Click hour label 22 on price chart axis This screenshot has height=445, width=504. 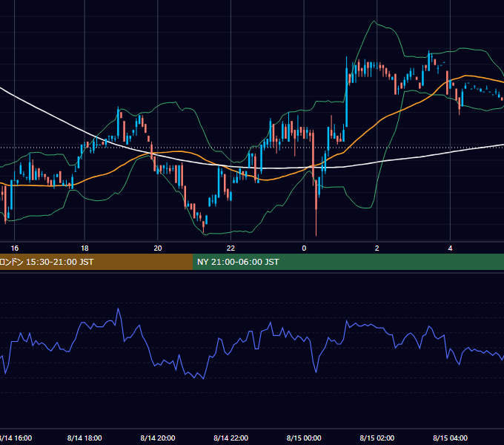pos(231,248)
